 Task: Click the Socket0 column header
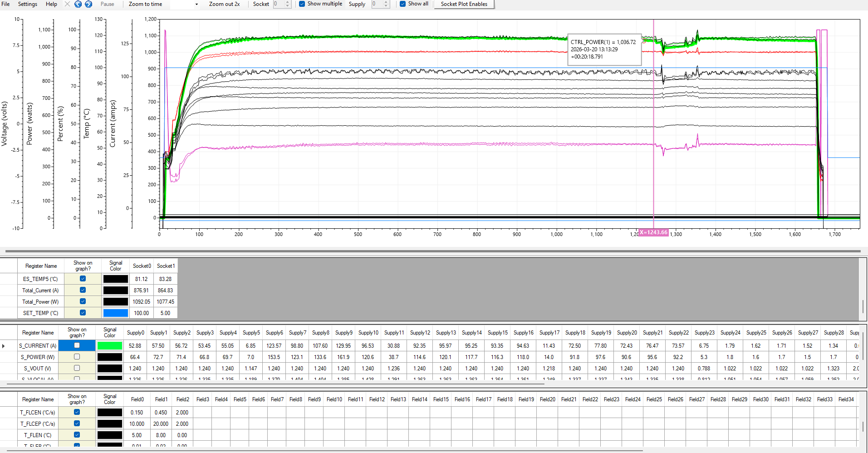142,266
